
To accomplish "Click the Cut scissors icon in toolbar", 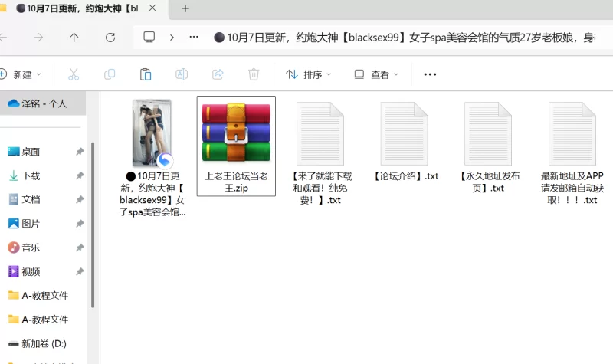I will (74, 74).
